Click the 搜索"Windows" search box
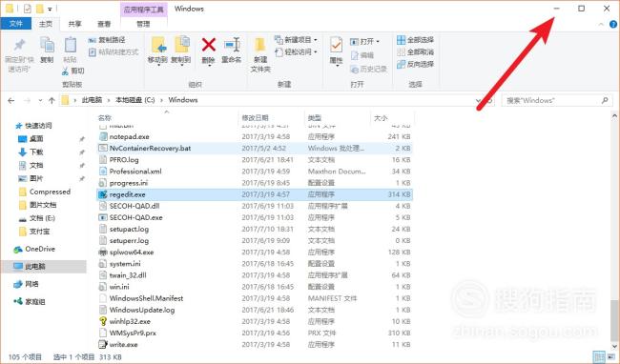620x364 pixels. tap(557, 101)
